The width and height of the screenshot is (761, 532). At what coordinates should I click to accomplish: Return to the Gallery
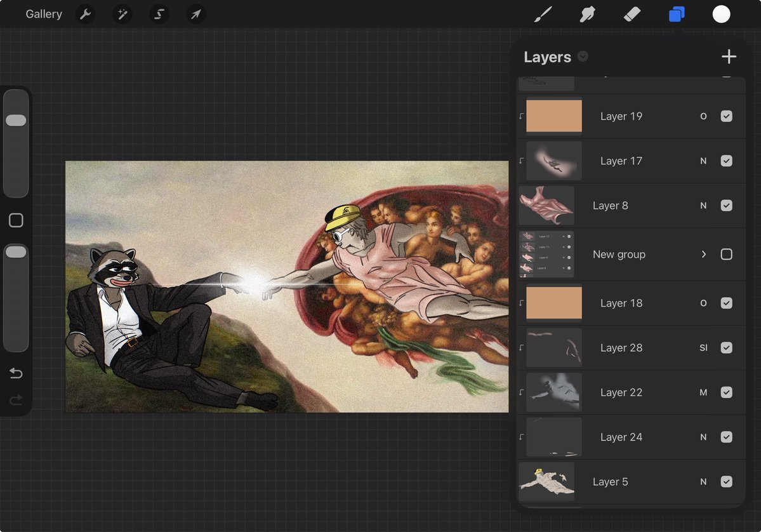point(44,14)
